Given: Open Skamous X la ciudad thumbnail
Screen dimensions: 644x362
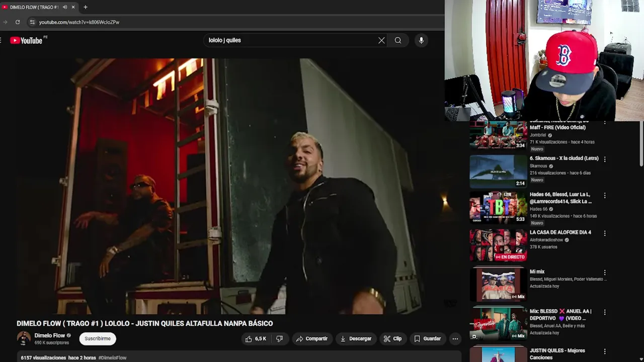Looking at the screenshot, I should 498,171.
